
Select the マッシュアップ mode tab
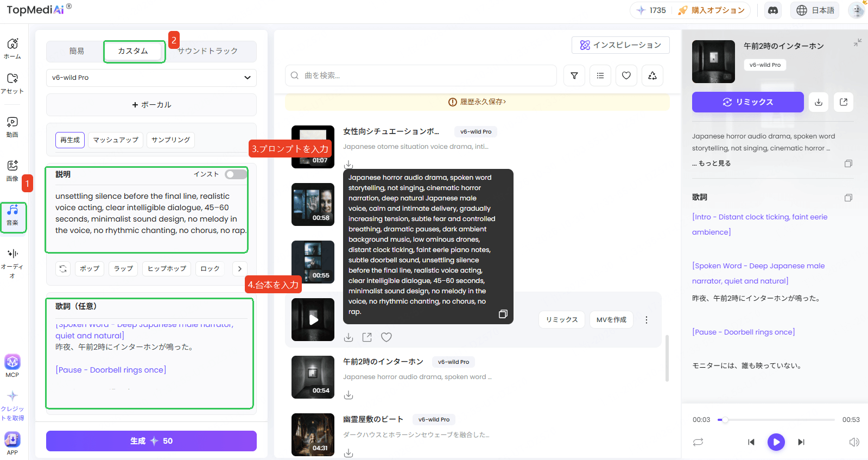(x=116, y=140)
